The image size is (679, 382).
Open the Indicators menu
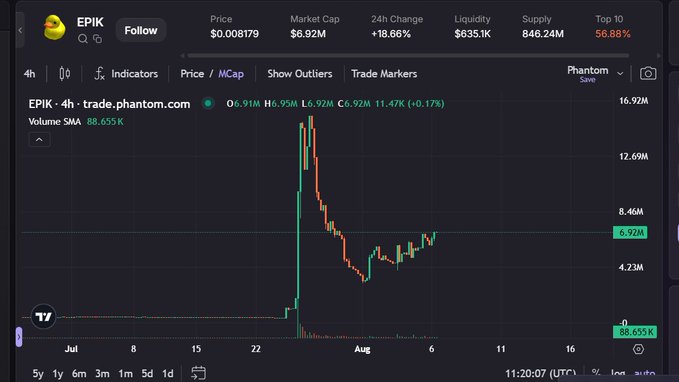126,74
